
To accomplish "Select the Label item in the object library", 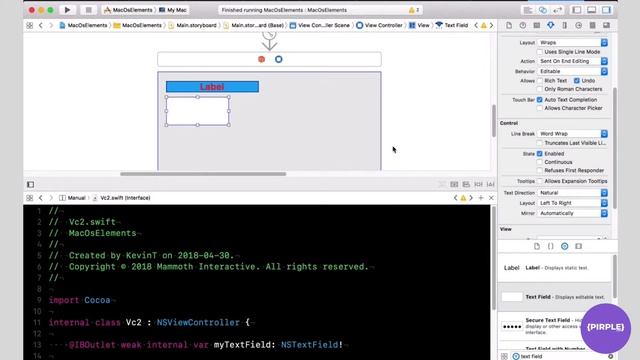I will [554, 268].
